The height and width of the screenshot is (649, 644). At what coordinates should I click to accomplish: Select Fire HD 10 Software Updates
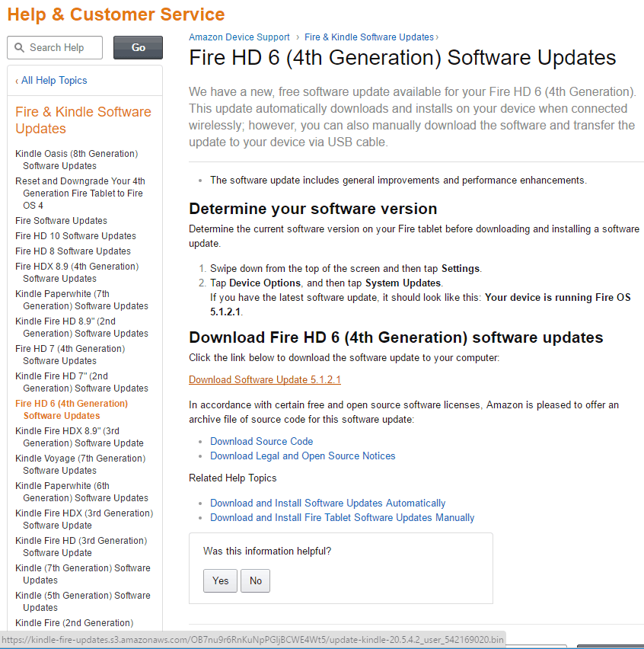(75, 236)
